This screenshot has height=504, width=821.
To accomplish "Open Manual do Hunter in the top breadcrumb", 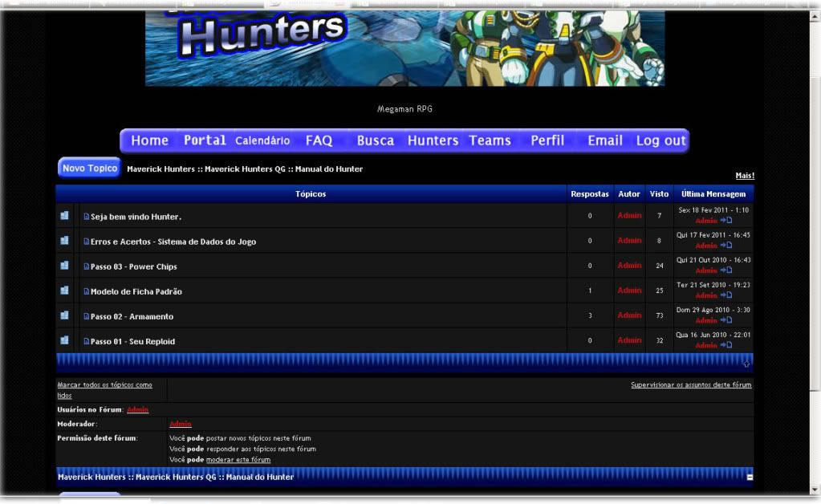I will [x=329, y=169].
